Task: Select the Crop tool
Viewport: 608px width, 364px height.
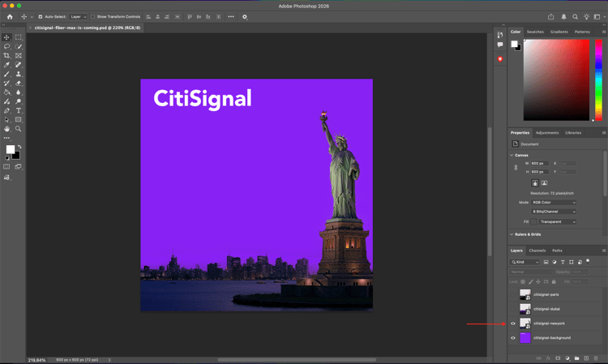Action: 6,56
